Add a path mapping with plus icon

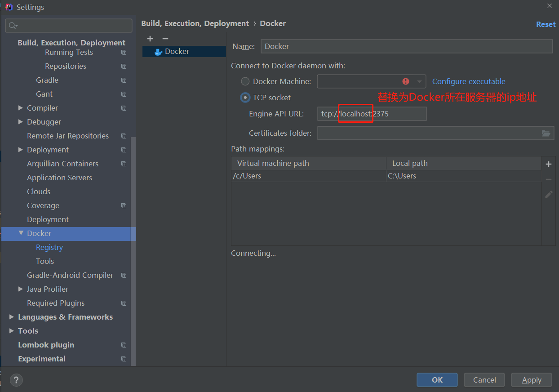pyautogui.click(x=549, y=164)
